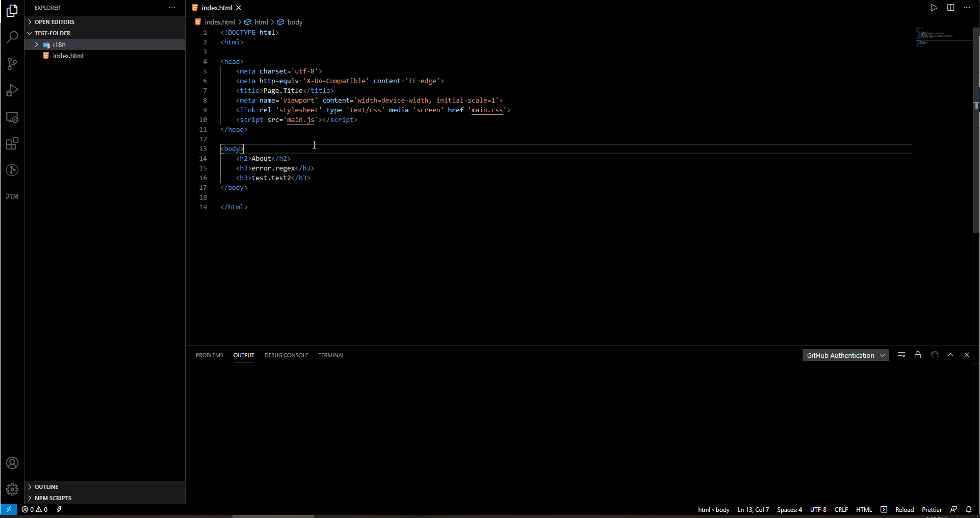Viewport: 980px width, 518px height.
Task: Change encoding via UTF-8
Action: (x=818, y=509)
